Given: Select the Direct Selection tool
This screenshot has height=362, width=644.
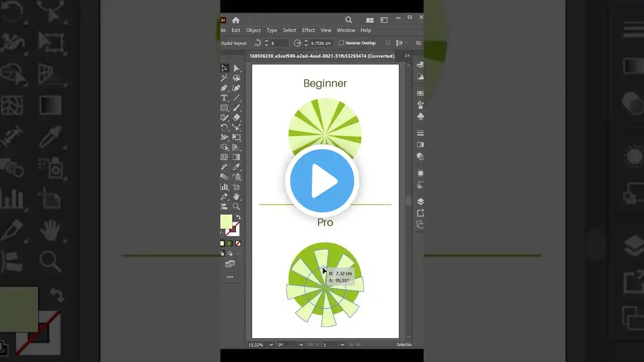Looking at the screenshot, I should pos(236,68).
